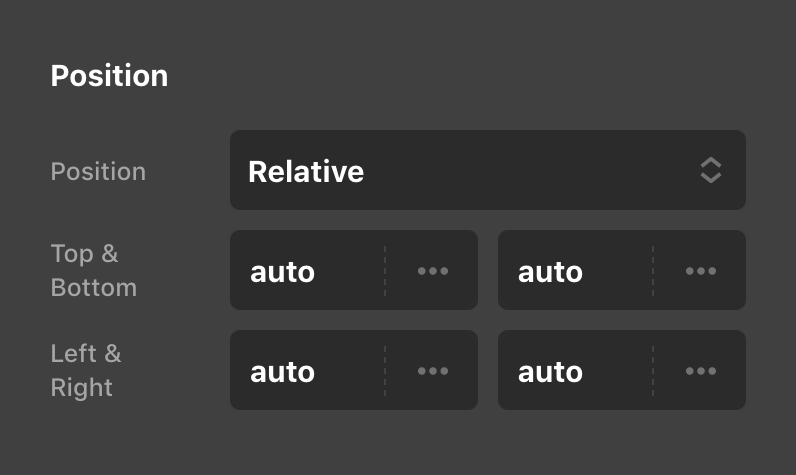Click the word Bottom in the row label
The image size is (796, 475).
click(x=93, y=288)
